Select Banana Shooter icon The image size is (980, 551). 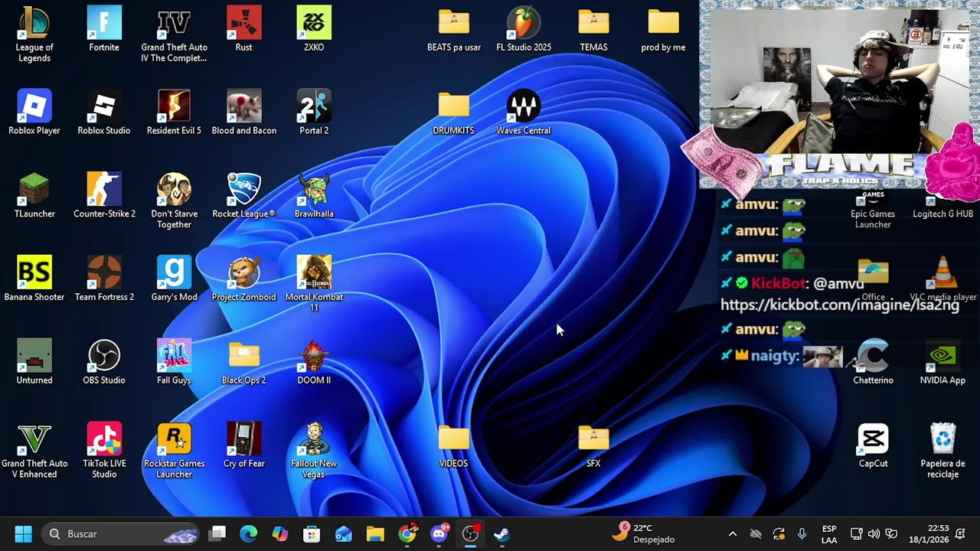tap(34, 279)
